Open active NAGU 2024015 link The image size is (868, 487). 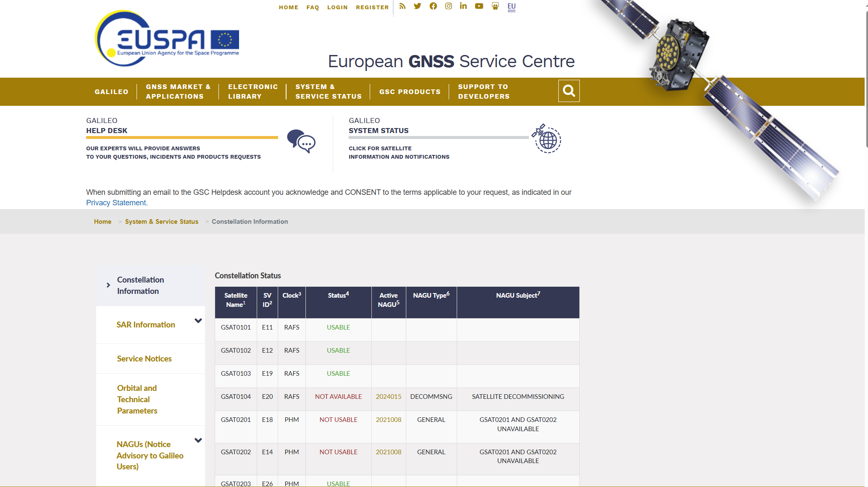tap(388, 397)
